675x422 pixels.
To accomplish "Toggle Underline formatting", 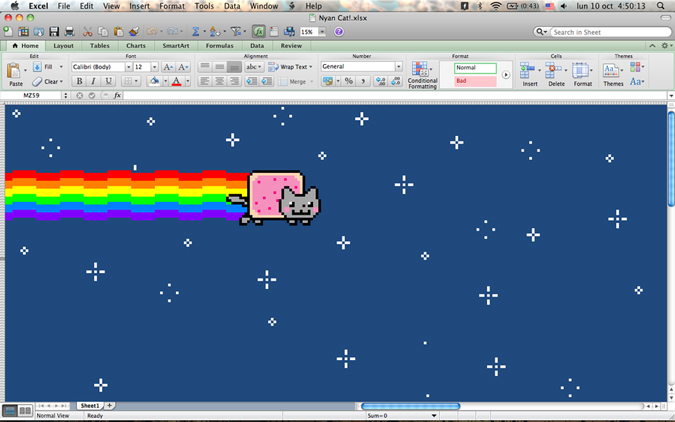I will 109,81.
